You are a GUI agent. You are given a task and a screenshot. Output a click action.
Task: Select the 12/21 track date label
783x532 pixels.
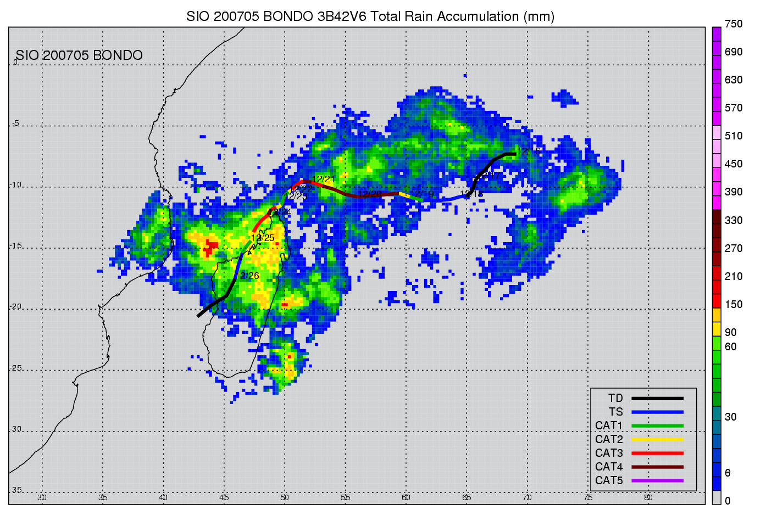[324, 180]
